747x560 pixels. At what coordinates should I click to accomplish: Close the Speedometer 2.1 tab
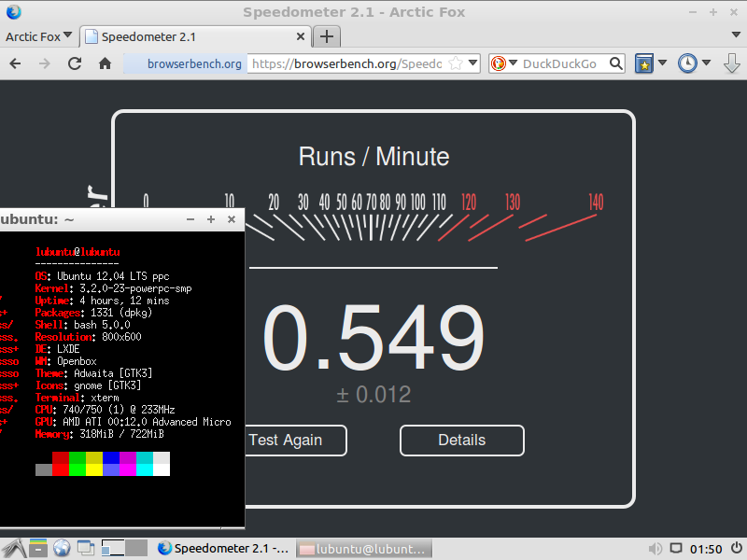[301, 36]
